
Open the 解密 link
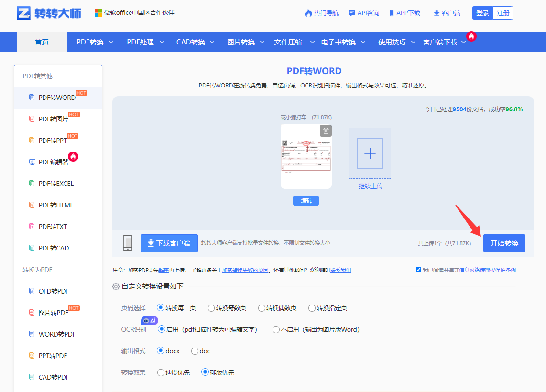click(164, 270)
